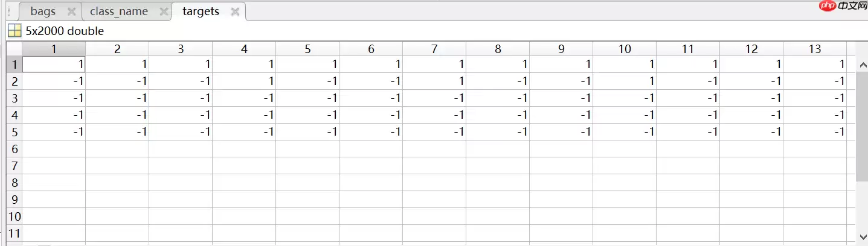Switch to the bags tab
This screenshot has height=246, width=868.
(43, 11)
